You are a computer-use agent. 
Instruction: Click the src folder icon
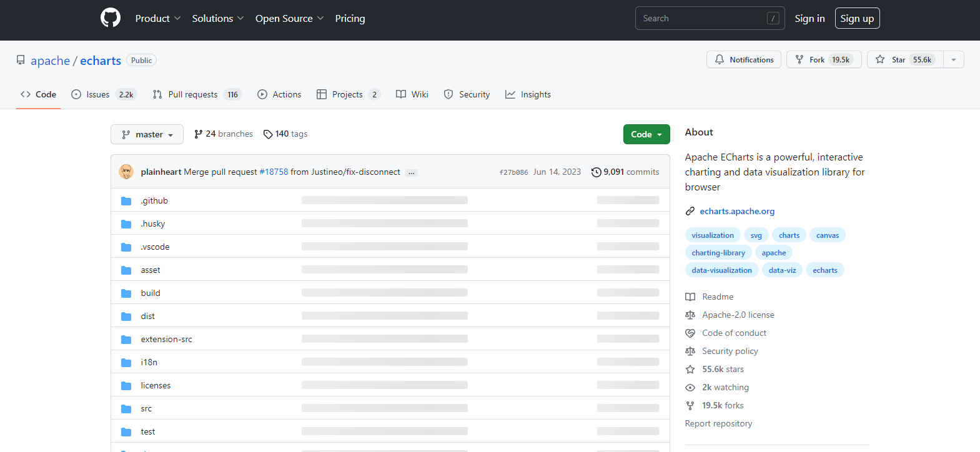(x=126, y=409)
